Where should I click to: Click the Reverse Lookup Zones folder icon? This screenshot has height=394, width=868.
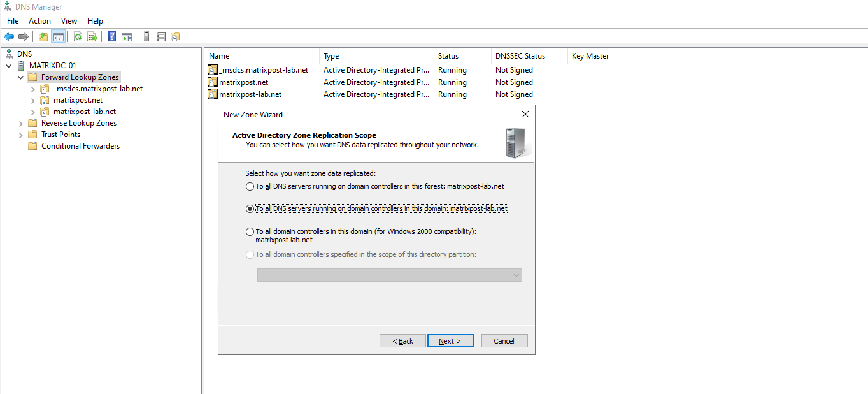click(32, 123)
